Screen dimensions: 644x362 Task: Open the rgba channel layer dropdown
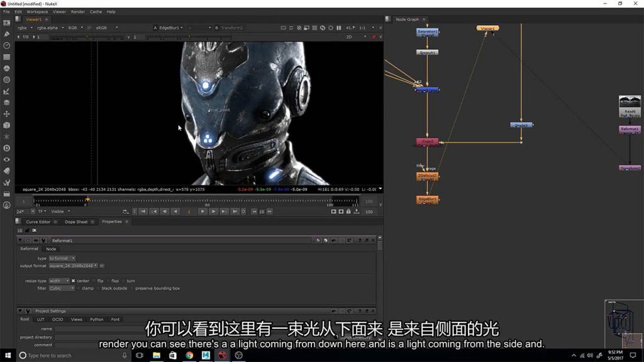pos(25,28)
